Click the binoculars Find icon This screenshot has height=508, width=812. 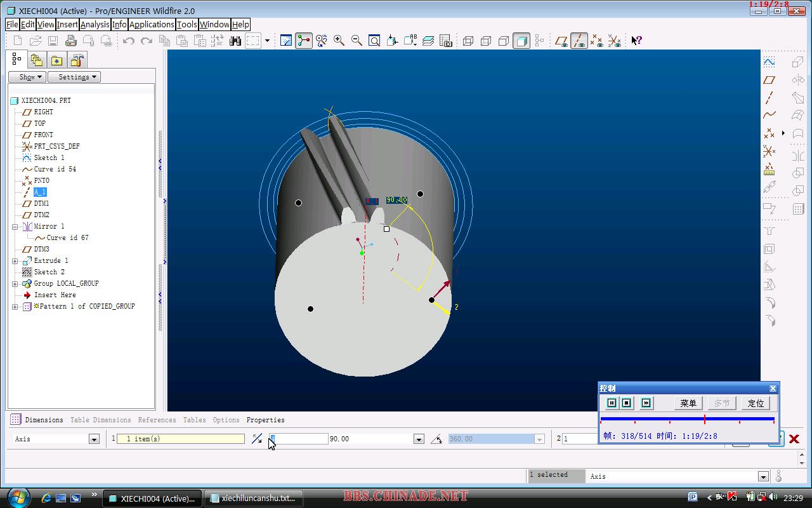(x=235, y=41)
